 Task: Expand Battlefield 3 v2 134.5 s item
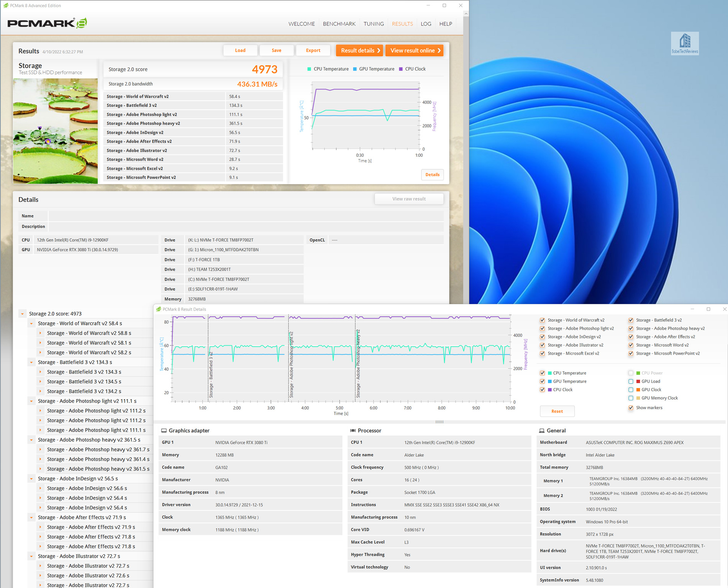click(x=40, y=382)
